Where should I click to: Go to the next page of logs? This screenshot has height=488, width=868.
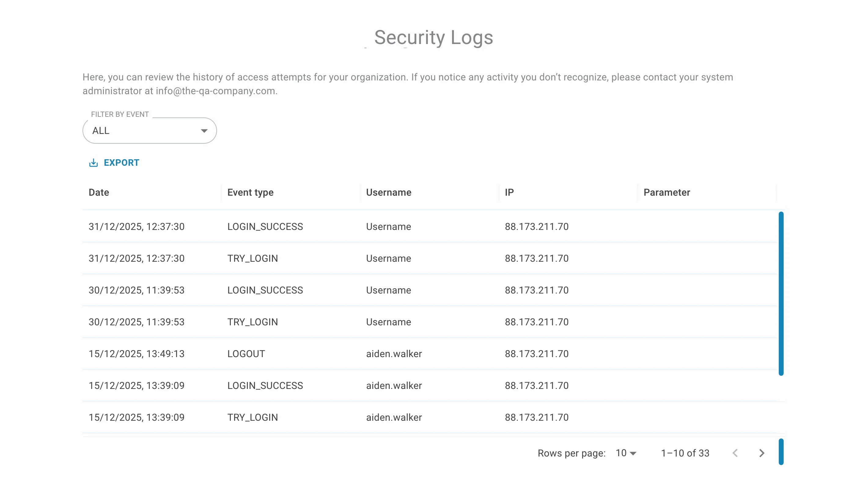[762, 453]
